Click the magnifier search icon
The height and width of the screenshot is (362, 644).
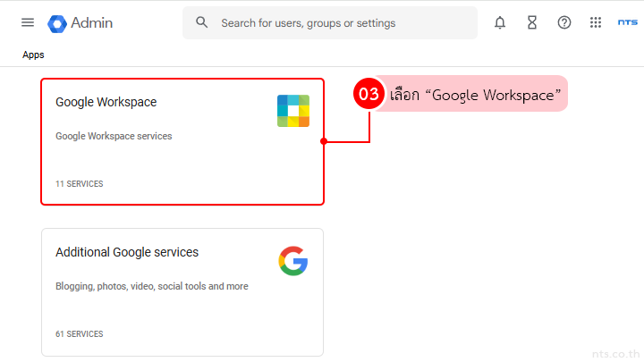[x=202, y=23]
